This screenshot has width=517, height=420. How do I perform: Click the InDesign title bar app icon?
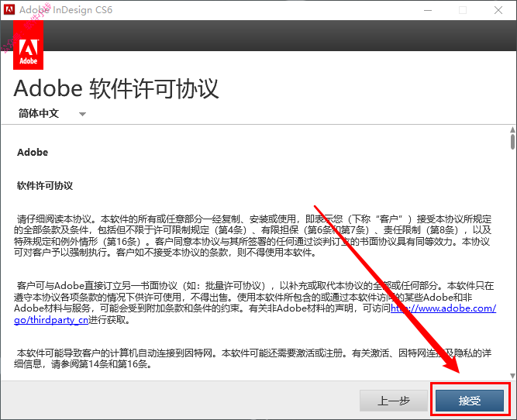point(9,10)
